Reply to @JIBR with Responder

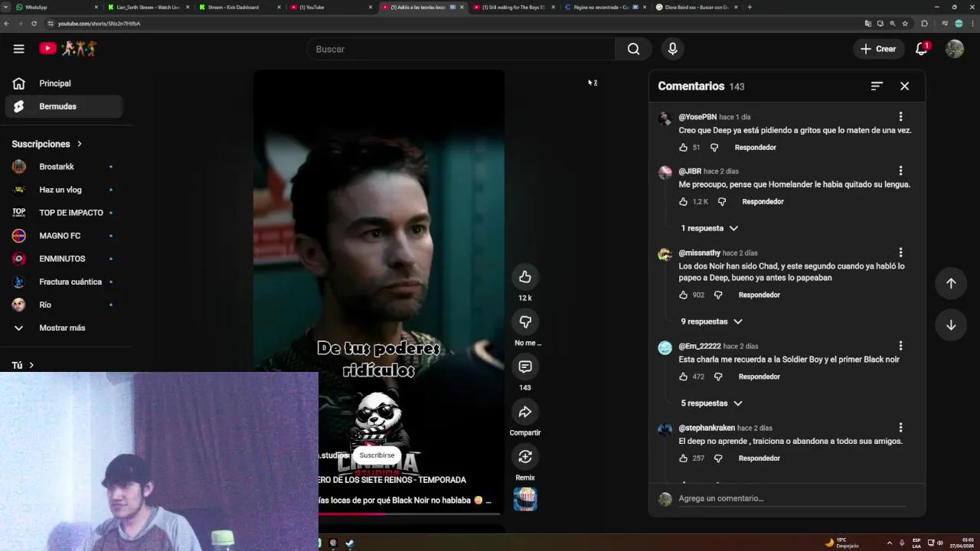(x=763, y=202)
